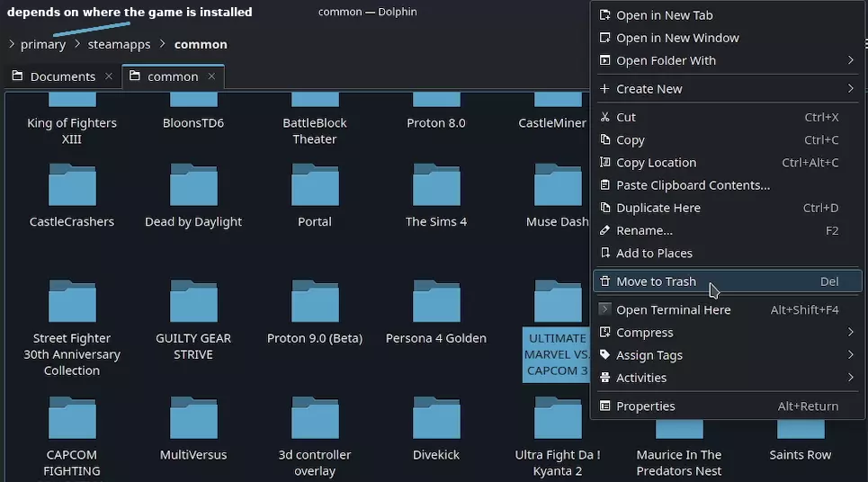The width and height of the screenshot is (868, 482).
Task: Select Maurice In The Predators Nest label
Action: point(679,462)
